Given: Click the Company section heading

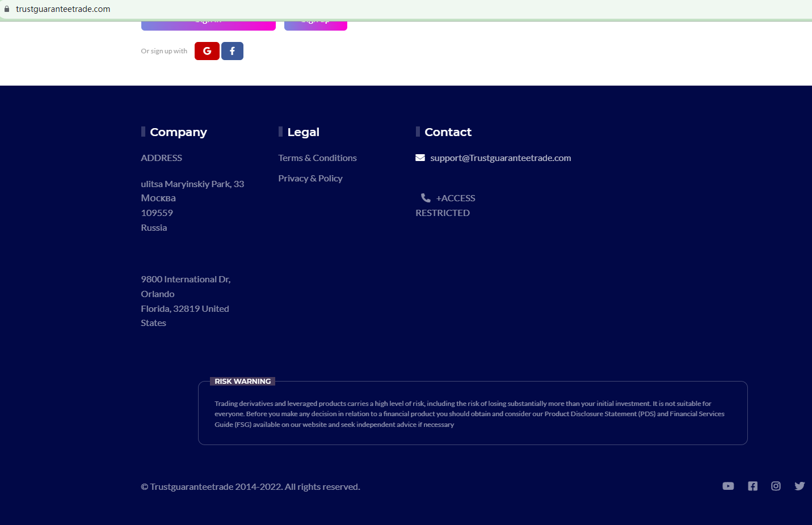Looking at the screenshot, I should point(178,132).
